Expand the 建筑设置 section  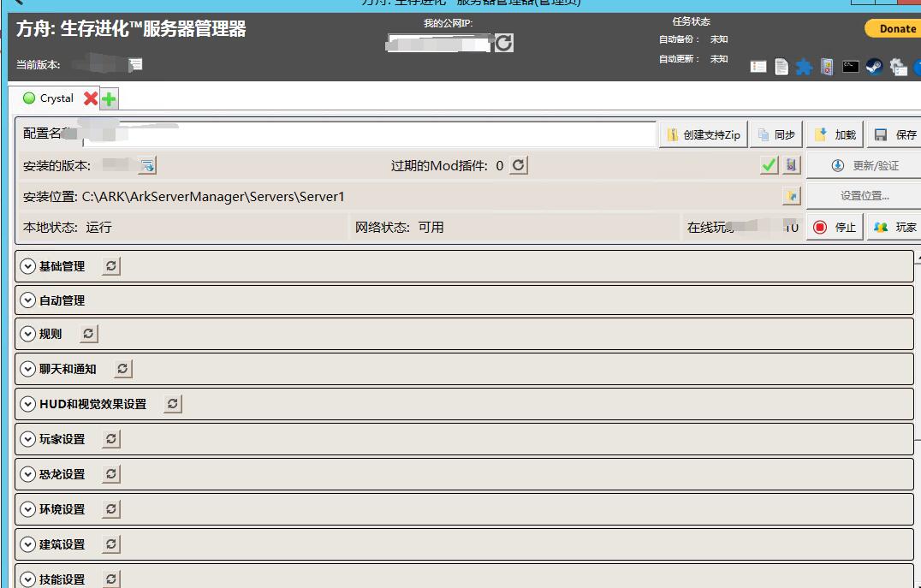27,544
